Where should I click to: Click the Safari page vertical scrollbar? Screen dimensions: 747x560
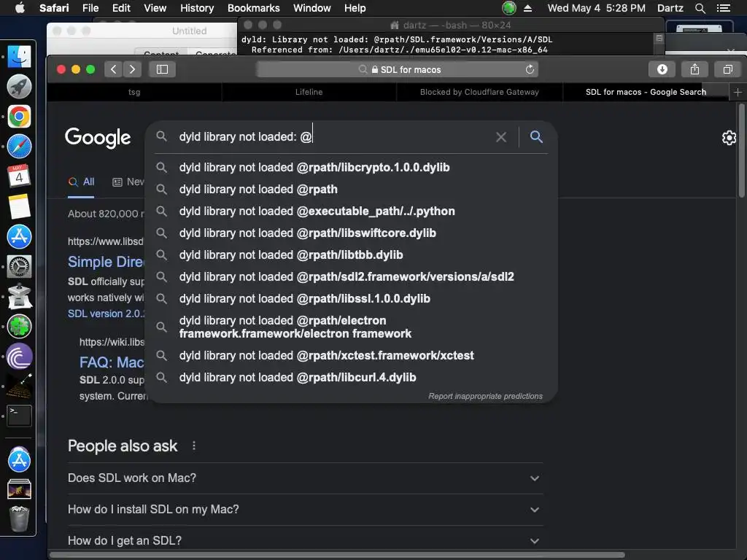[x=741, y=150]
